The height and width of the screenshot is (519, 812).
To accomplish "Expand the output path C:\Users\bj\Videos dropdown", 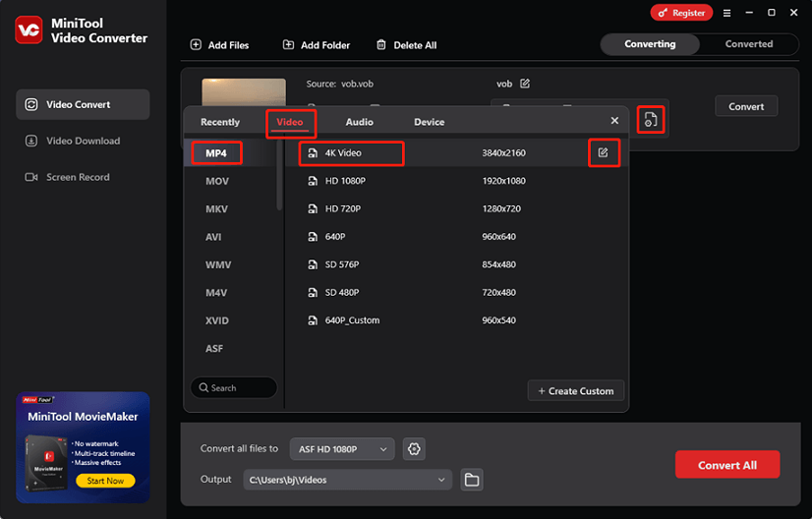I will point(347,480).
